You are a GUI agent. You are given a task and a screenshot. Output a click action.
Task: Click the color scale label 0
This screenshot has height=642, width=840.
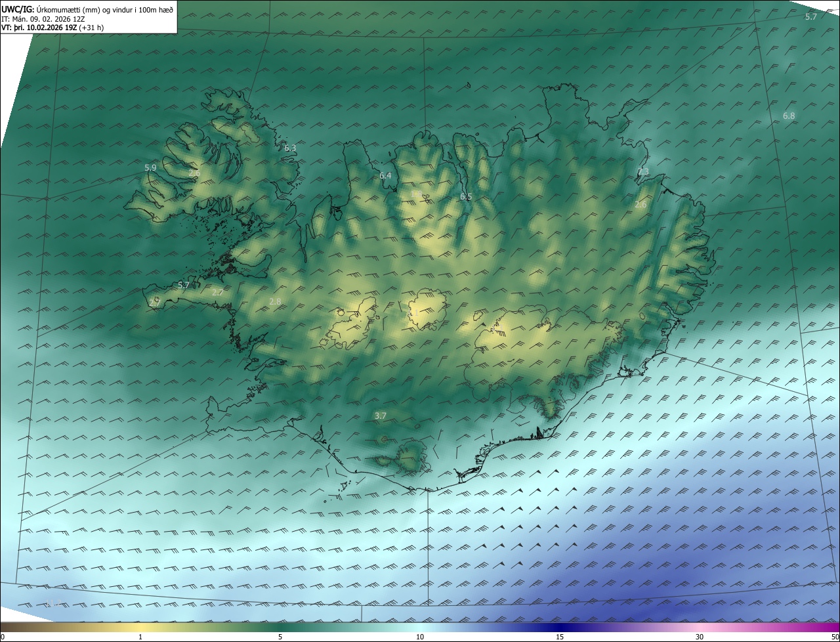[3, 637]
